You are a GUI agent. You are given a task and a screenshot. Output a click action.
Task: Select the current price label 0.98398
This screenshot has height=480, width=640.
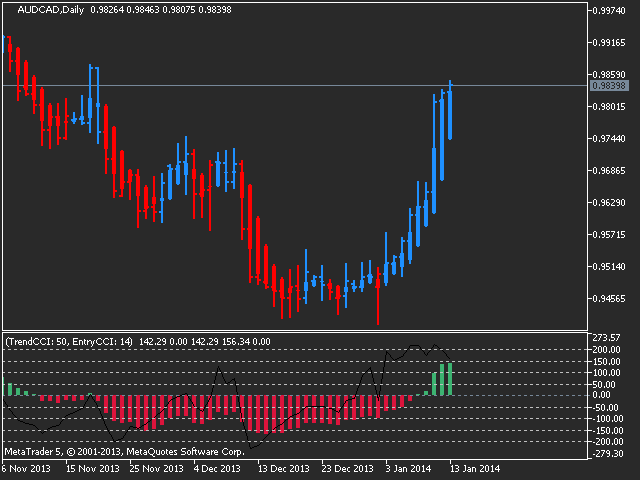click(607, 86)
